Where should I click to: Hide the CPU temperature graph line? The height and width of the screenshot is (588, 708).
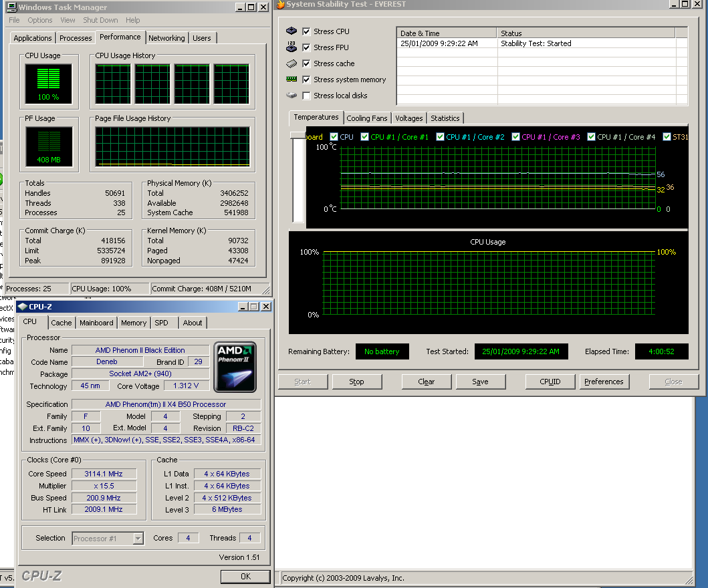pos(334,137)
